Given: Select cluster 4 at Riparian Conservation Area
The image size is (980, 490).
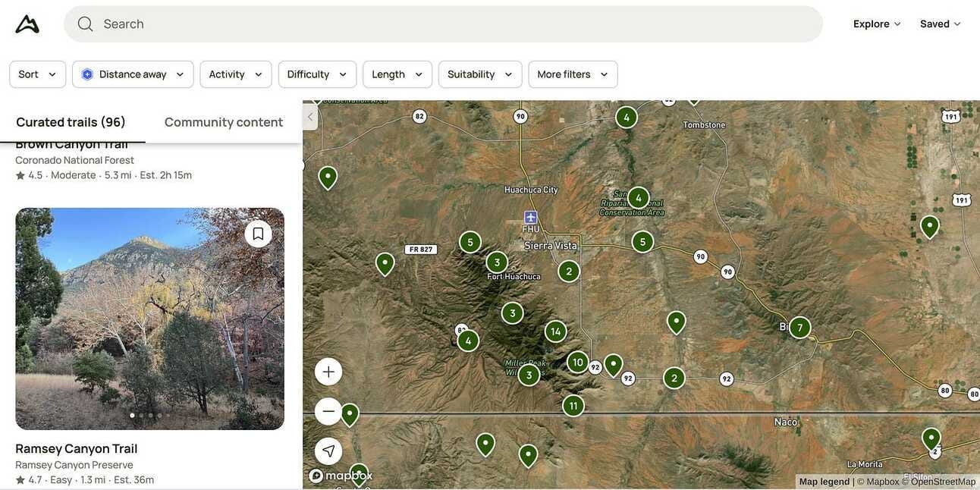Looking at the screenshot, I should click(639, 198).
